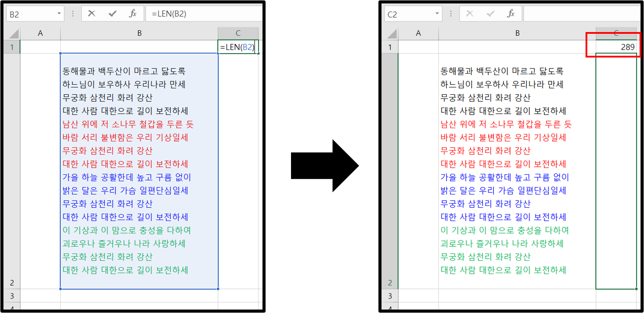Click cell A2 in right sheet
Screen dimensions: 644x313
click(x=418, y=171)
